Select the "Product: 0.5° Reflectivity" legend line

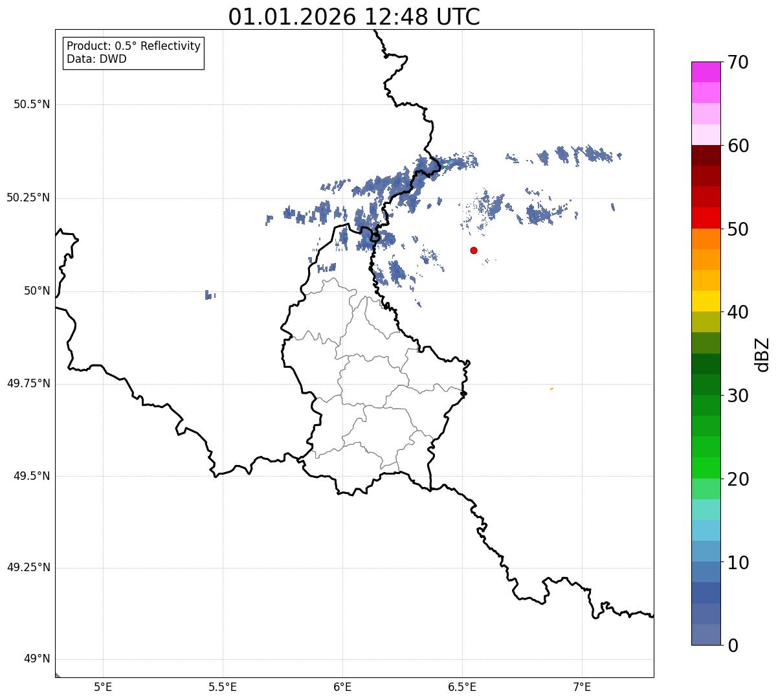pos(134,47)
